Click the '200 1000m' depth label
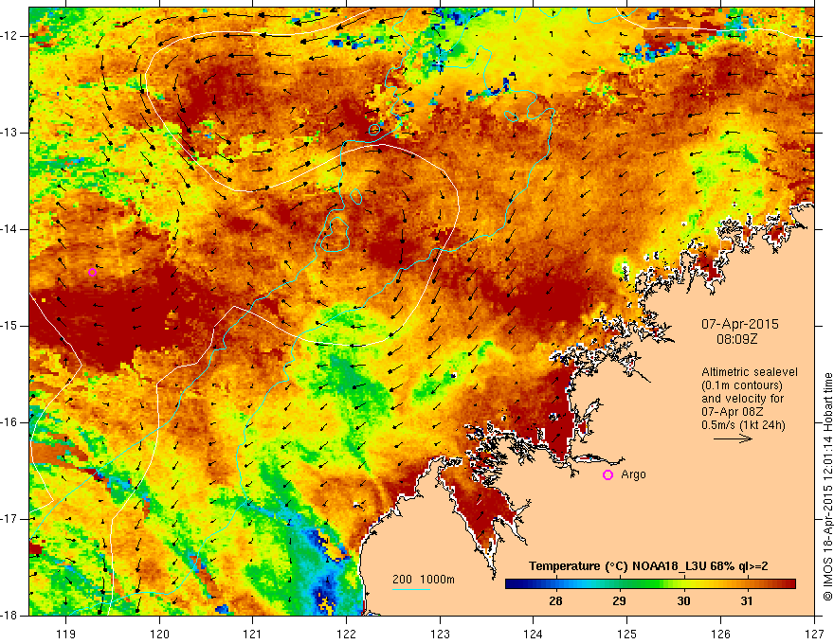The height and width of the screenshot is (644, 834). pyautogui.click(x=424, y=580)
